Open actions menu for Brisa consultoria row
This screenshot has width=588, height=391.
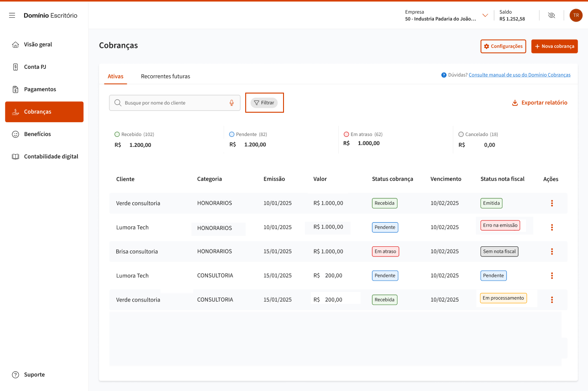pyautogui.click(x=552, y=251)
